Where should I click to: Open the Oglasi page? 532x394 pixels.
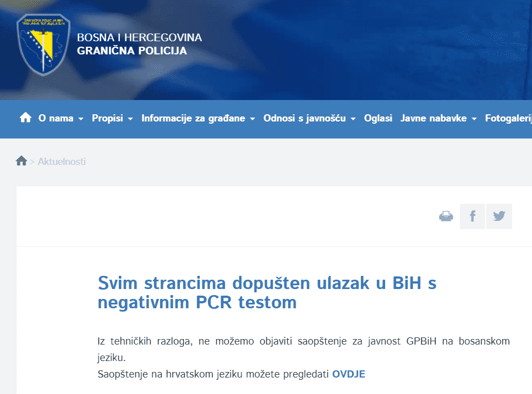pos(378,119)
